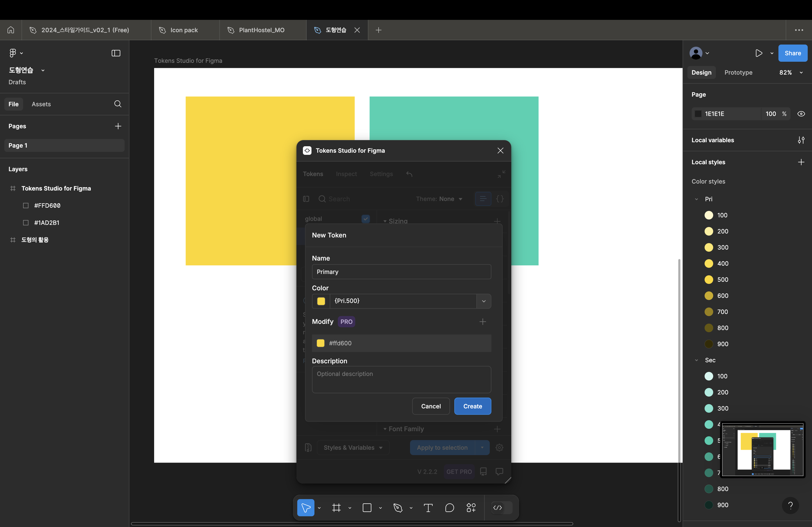Switch to JSON braces view in plugin
The height and width of the screenshot is (527, 812).
coord(500,199)
